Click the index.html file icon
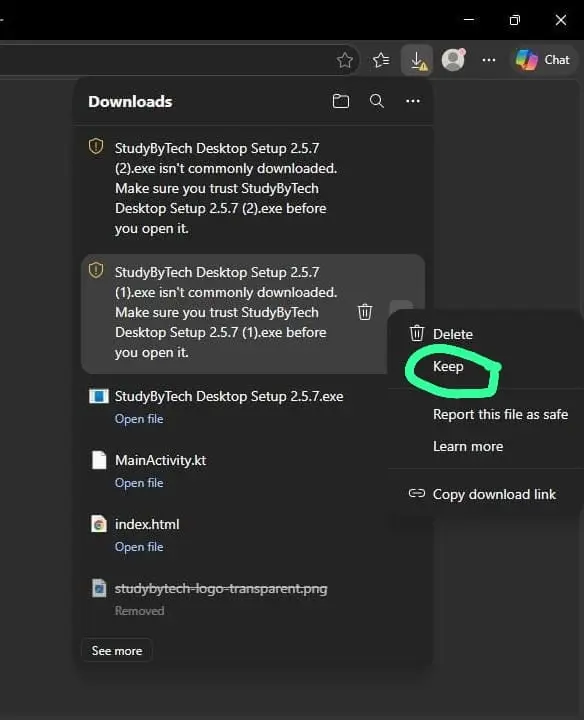This screenshot has height=720, width=584. (99, 524)
